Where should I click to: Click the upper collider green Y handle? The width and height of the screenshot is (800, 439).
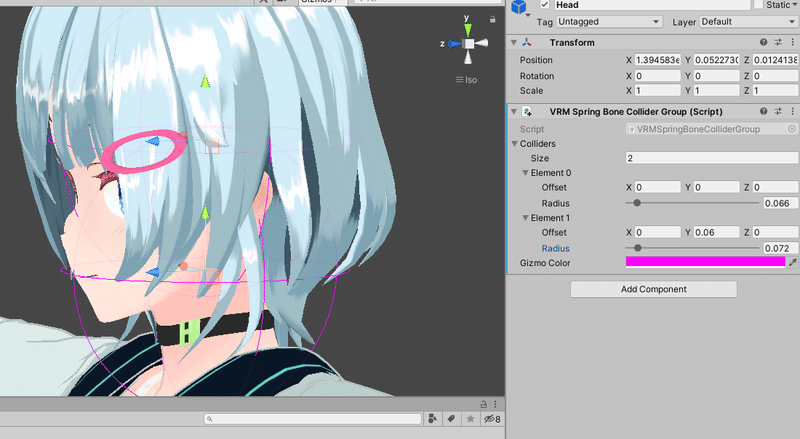tap(205, 82)
